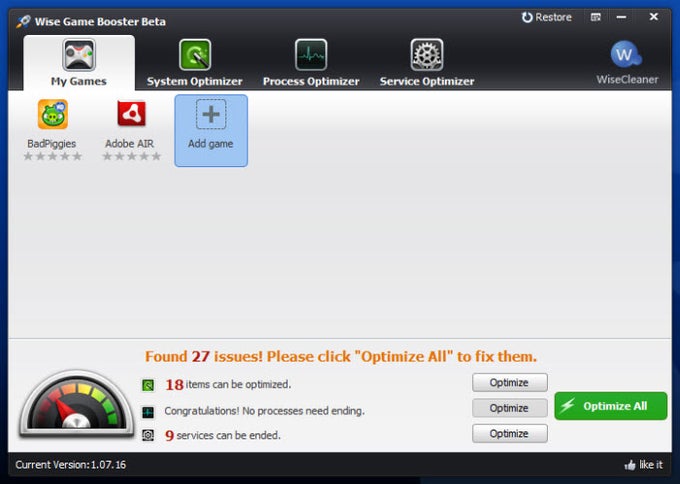Switch to Process Optimizer tab
Image resolution: width=680 pixels, height=484 pixels.
311,63
